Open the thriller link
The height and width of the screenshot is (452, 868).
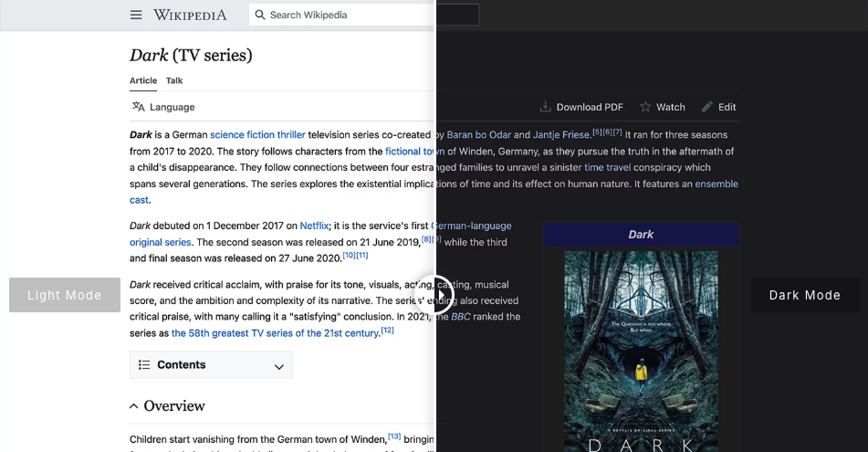tap(291, 134)
